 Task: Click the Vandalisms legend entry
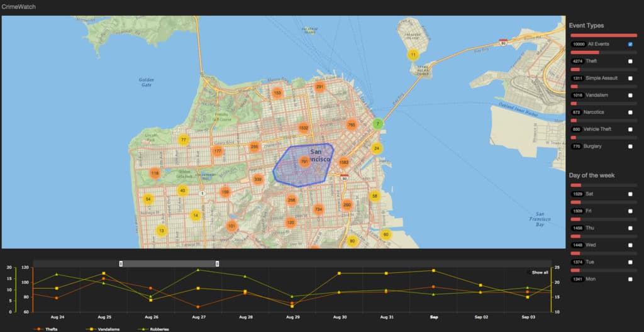pyautogui.click(x=104, y=329)
